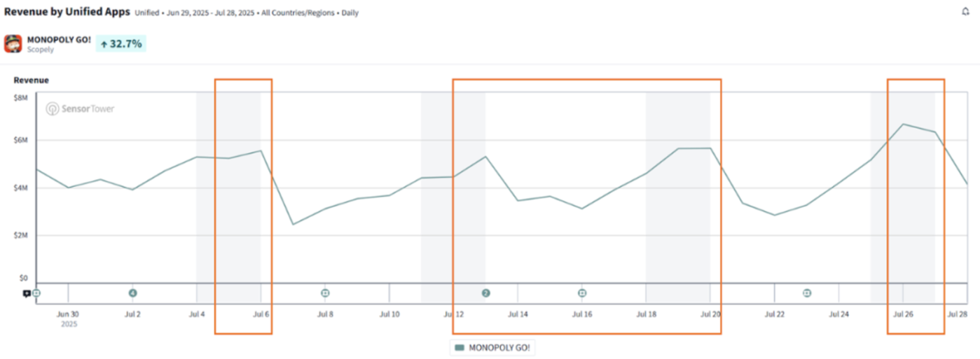
Task: Click the All Countries/Regions filter text
Action: 298,13
